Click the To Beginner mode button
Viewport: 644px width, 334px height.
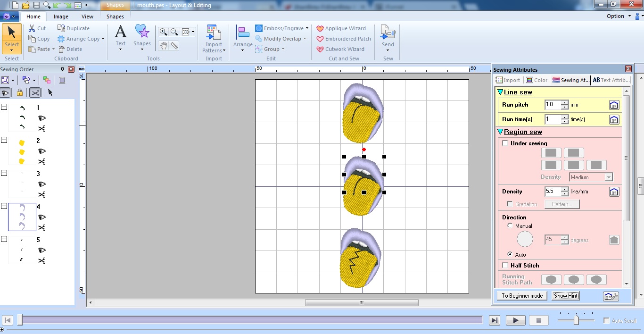click(522, 296)
